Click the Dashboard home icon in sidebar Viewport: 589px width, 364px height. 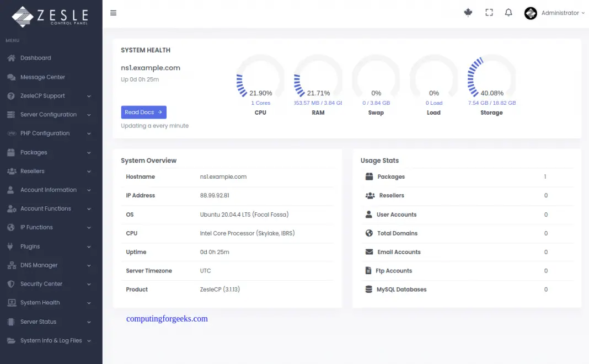11,58
